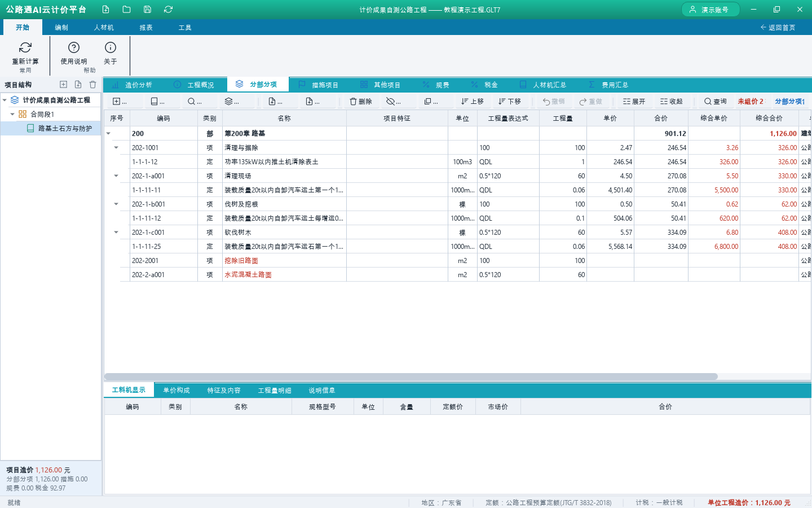Open the 使用说明 help guide

74,54
